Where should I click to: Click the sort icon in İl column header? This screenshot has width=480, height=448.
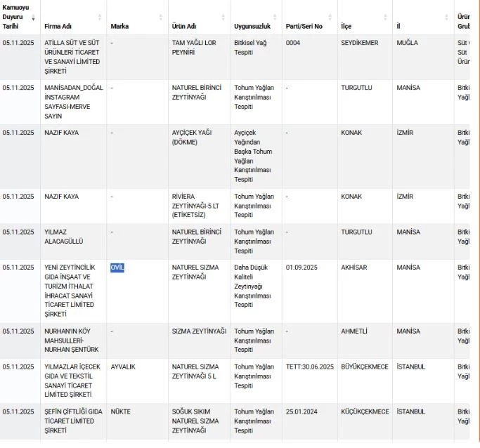tap(446, 18)
